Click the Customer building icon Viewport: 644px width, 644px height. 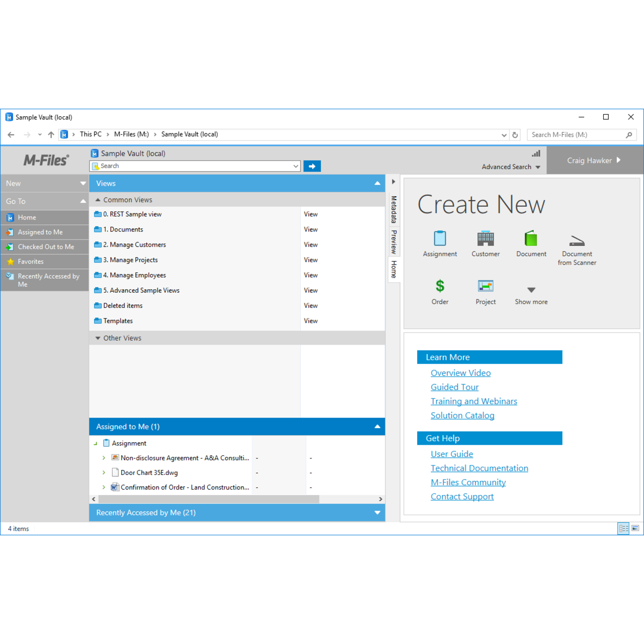click(x=486, y=238)
